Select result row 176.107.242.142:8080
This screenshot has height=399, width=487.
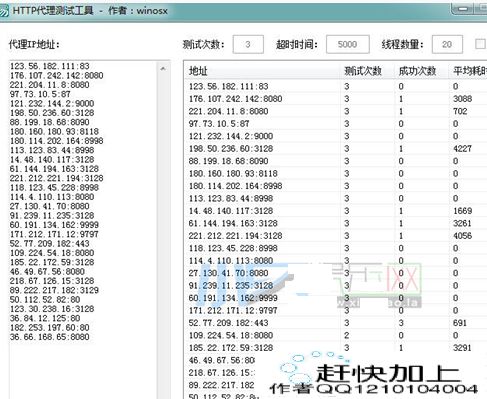pos(336,99)
